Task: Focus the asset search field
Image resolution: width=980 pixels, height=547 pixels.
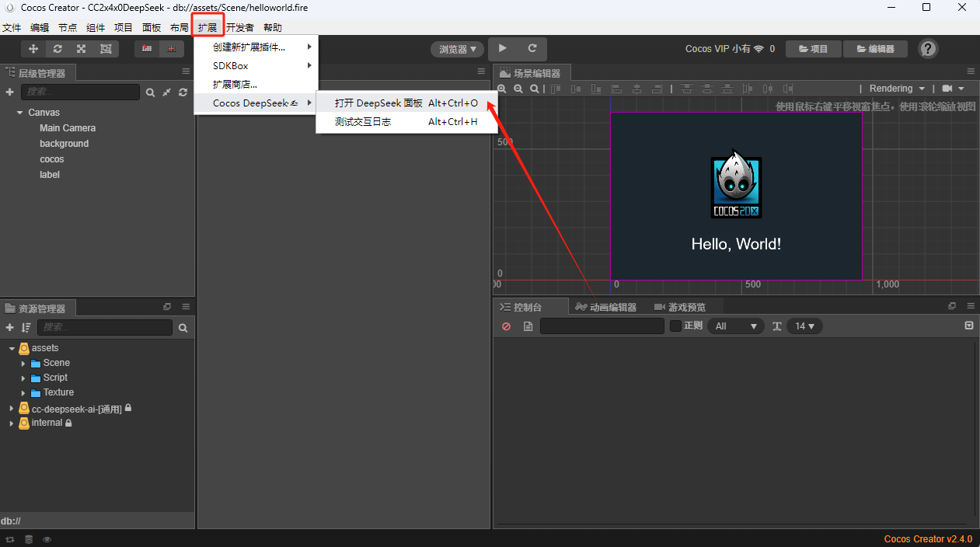Action: pyautogui.click(x=105, y=328)
